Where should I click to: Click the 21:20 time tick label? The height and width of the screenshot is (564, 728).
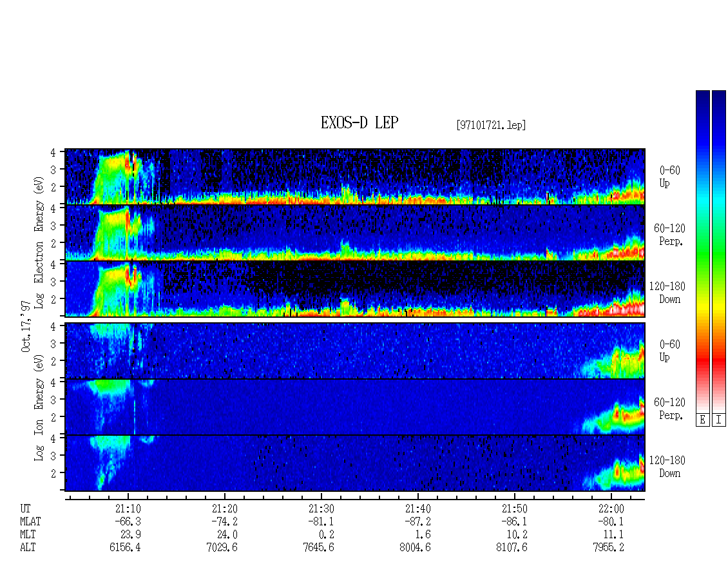click(x=225, y=509)
